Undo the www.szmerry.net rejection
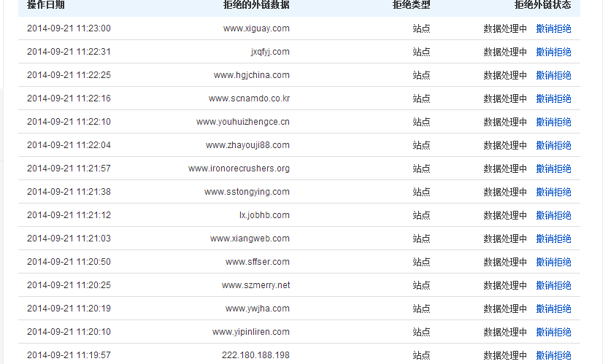The width and height of the screenshot is (608, 364). (553, 285)
